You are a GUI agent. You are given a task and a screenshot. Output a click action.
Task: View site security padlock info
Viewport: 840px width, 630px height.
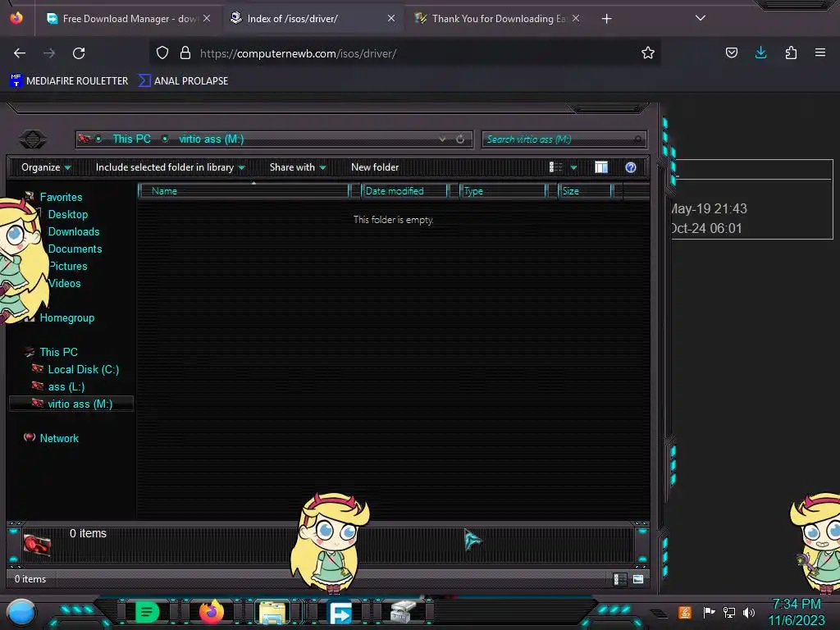tap(185, 52)
